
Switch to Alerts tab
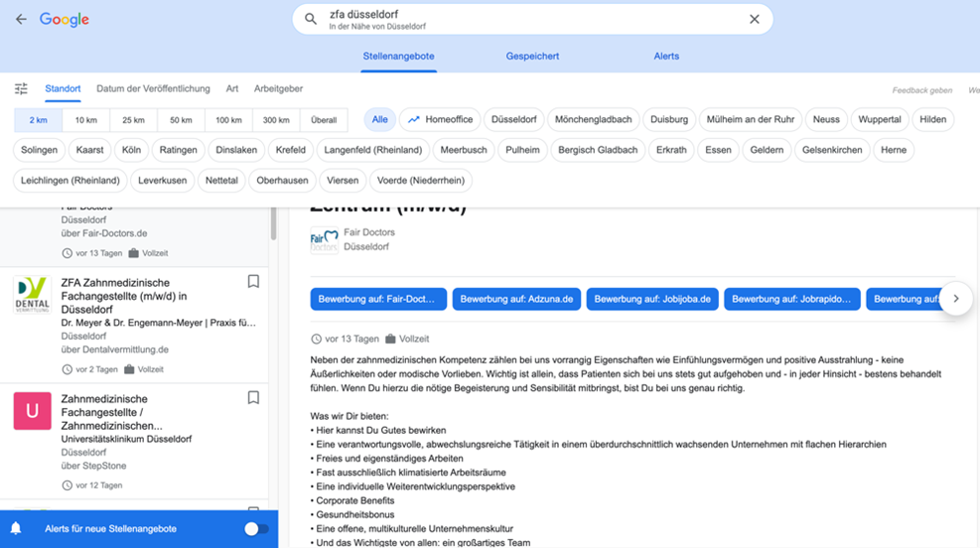pos(666,57)
